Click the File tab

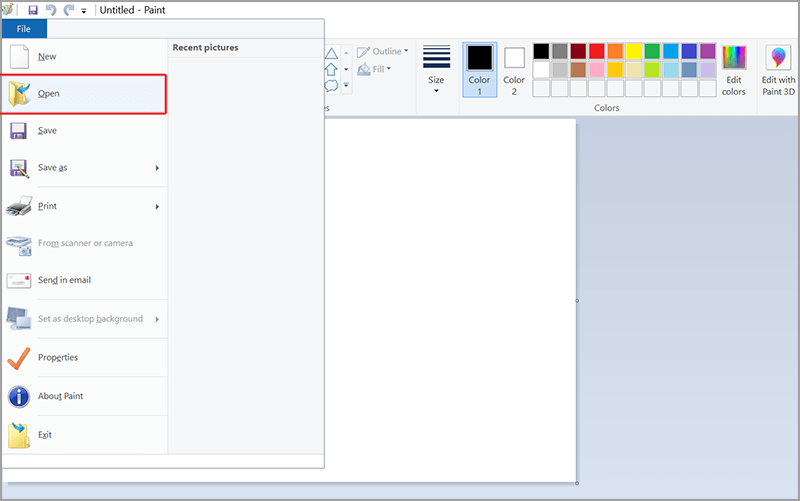pyautogui.click(x=24, y=29)
